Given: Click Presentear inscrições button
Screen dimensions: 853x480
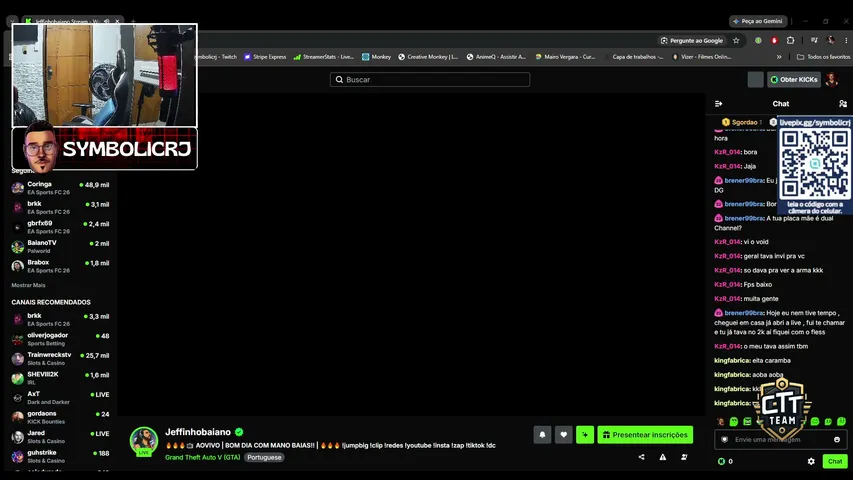Looking at the screenshot, I should click(x=645, y=435).
